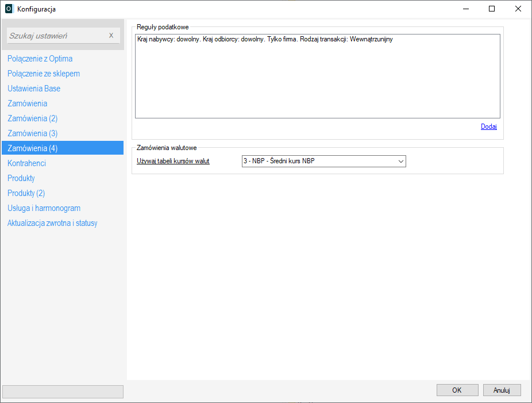Open Połączenie z Optima settings
532x403 pixels.
[x=40, y=59]
